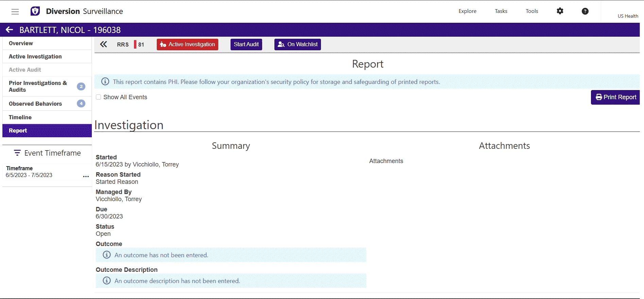Image resolution: width=644 pixels, height=299 pixels.
Task: Open the settings gear icon
Action: (x=560, y=11)
